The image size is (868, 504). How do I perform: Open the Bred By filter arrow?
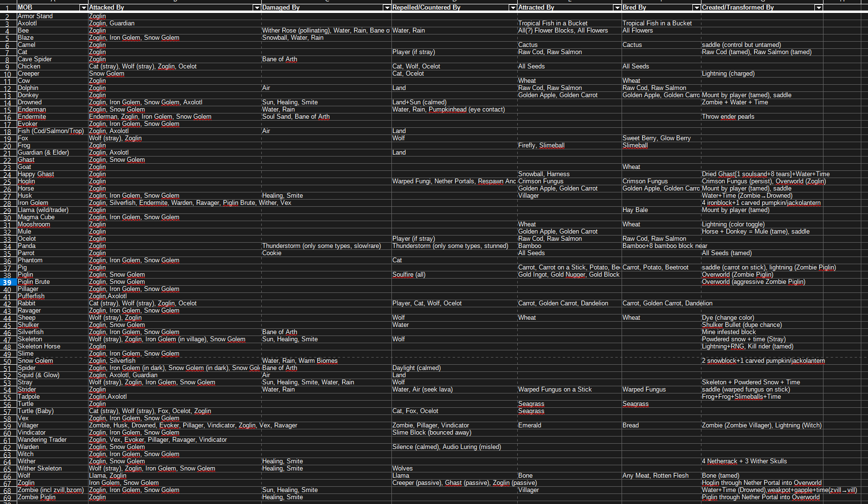pyautogui.click(x=696, y=8)
